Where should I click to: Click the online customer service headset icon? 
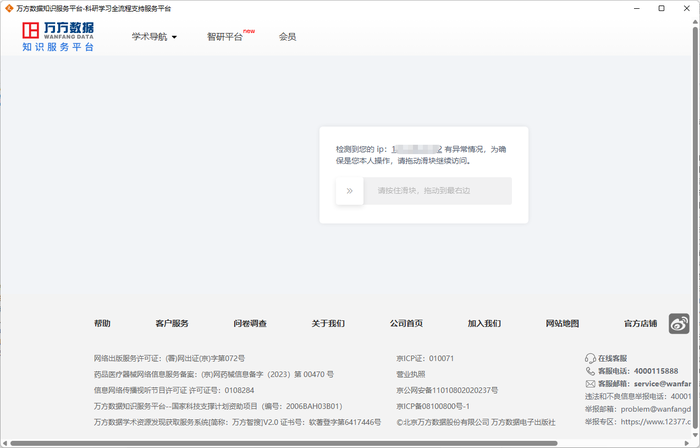(x=590, y=358)
